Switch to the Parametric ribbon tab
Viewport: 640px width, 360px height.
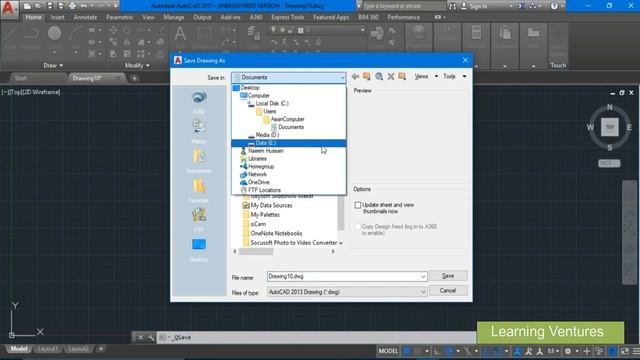(120, 17)
